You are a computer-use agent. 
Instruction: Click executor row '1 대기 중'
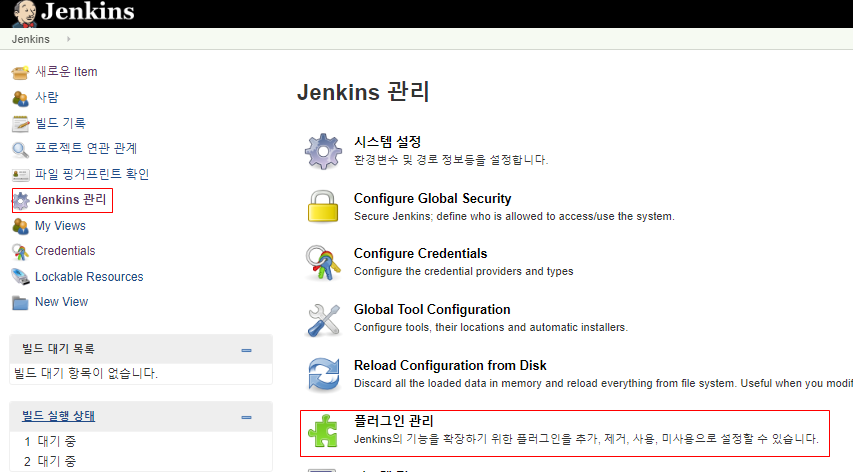(x=50, y=441)
